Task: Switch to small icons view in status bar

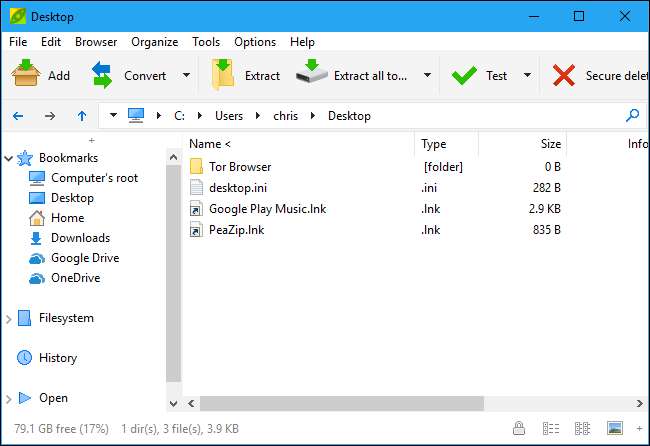Action: point(582,428)
